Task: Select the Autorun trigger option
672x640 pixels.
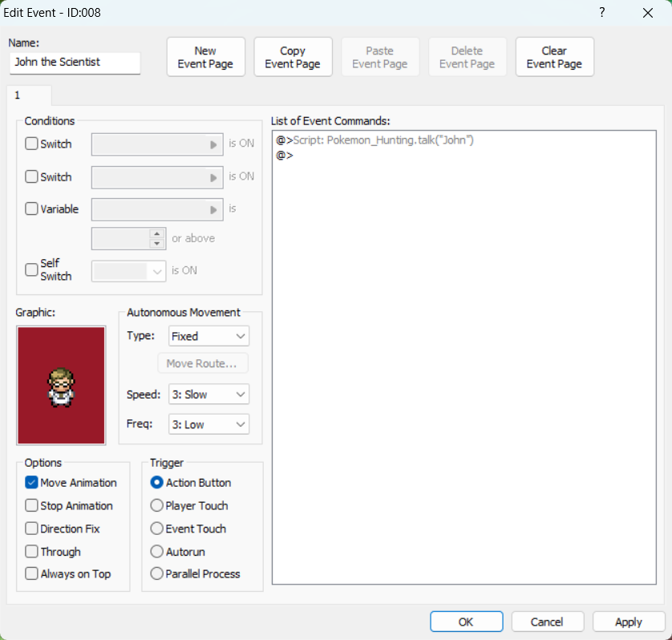Action: point(157,552)
